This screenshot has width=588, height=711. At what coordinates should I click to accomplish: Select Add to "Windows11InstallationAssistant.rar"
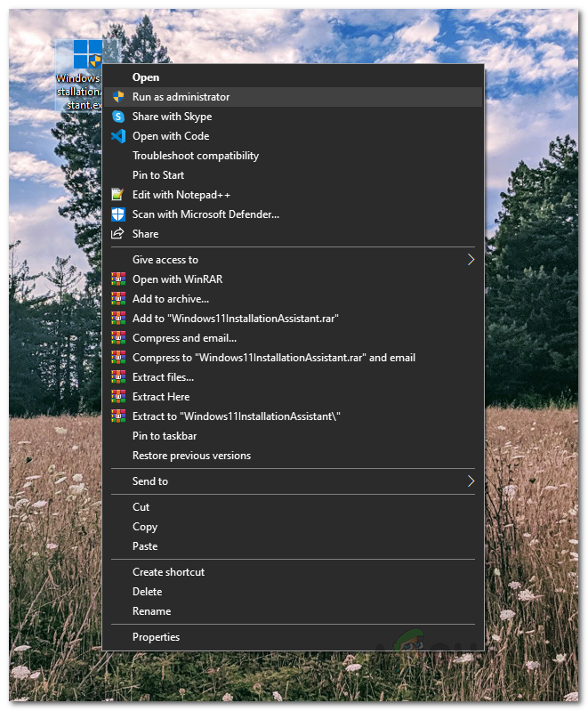293,319
